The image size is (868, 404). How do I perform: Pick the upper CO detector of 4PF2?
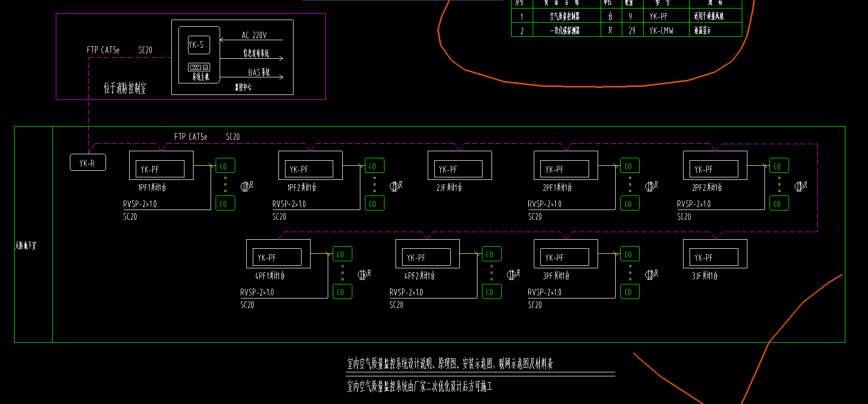pos(492,254)
